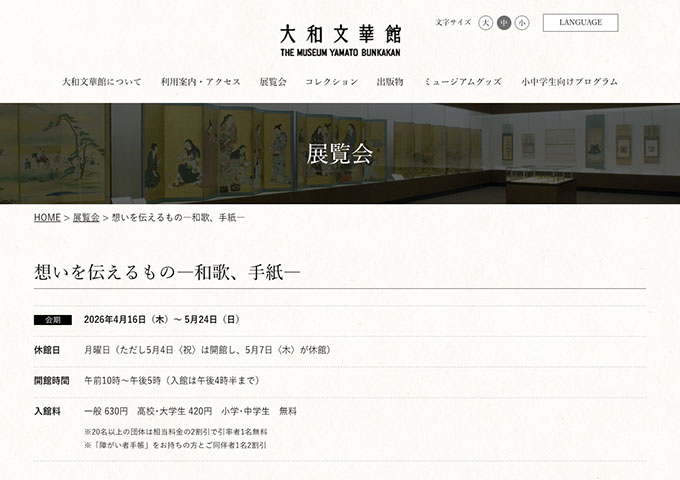Set font size to 中 (medium)

(x=504, y=23)
